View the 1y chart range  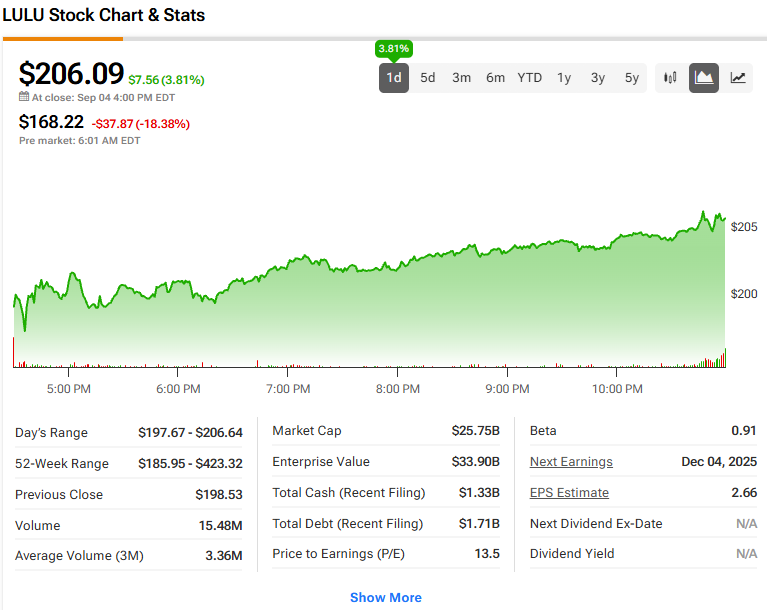[x=564, y=78]
